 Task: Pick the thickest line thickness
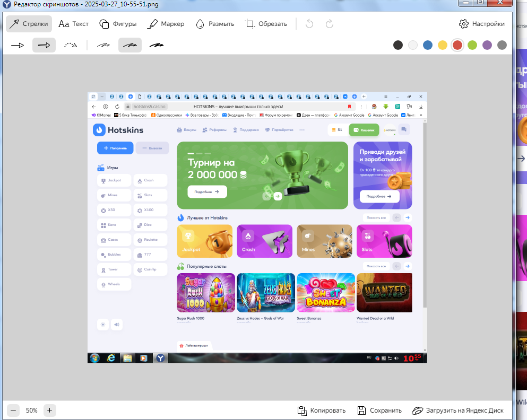[x=157, y=45]
